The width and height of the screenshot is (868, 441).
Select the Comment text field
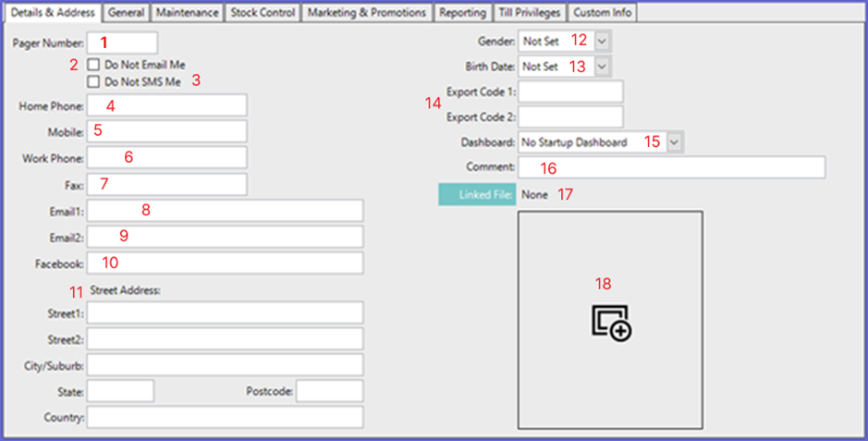tap(671, 167)
